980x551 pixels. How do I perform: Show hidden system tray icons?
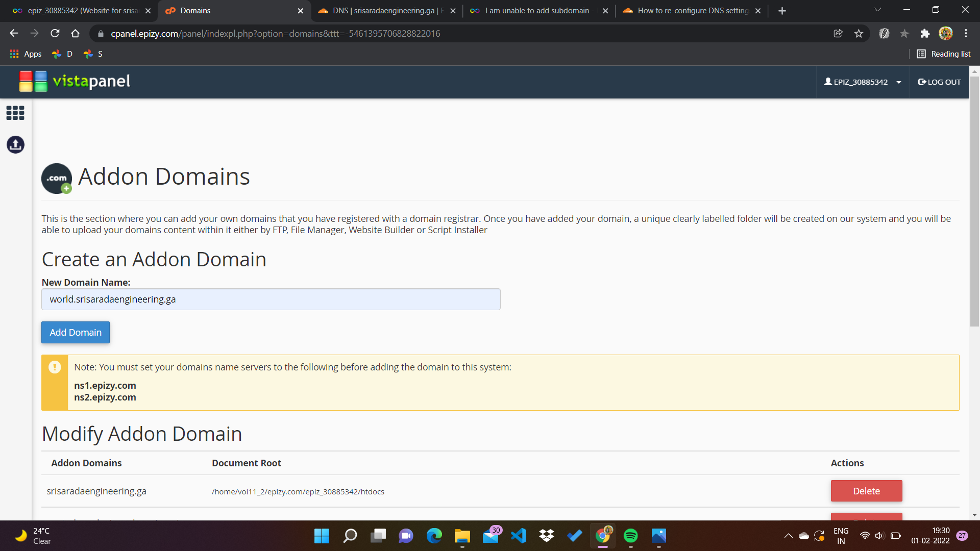[x=788, y=536]
